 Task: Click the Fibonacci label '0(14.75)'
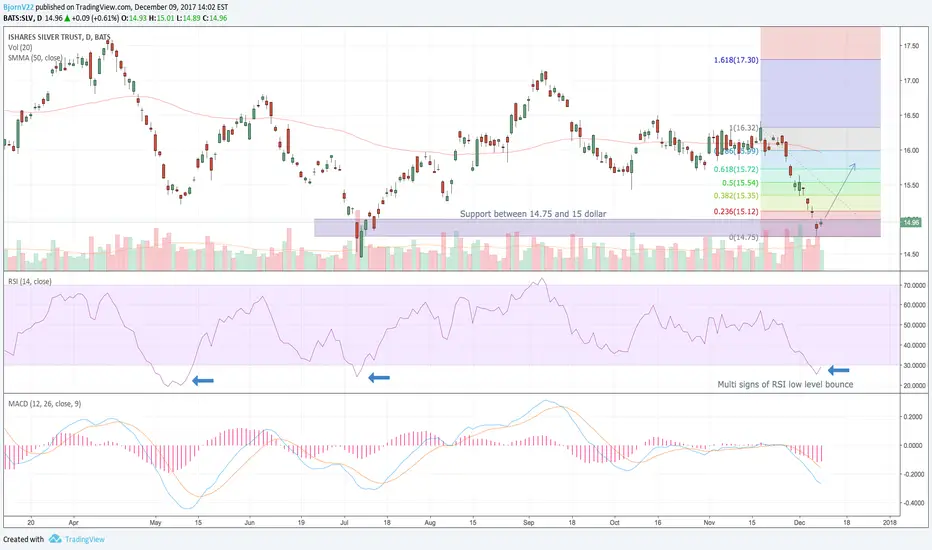744,237
